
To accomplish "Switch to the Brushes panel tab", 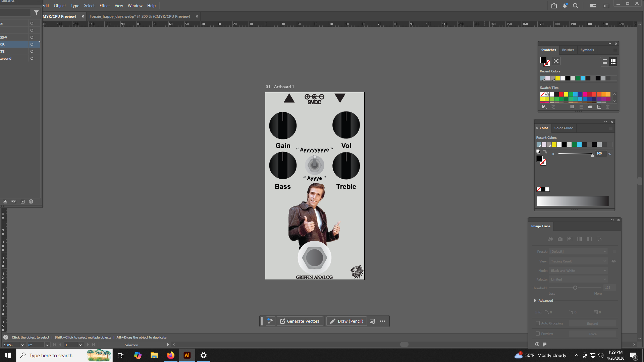I will (568, 50).
